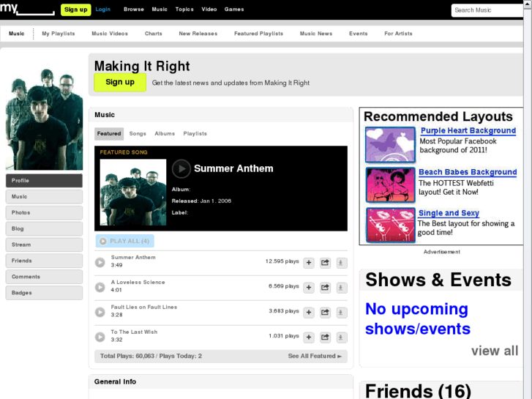Open the Games menu
532x399 pixels.
pyautogui.click(x=234, y=10)
